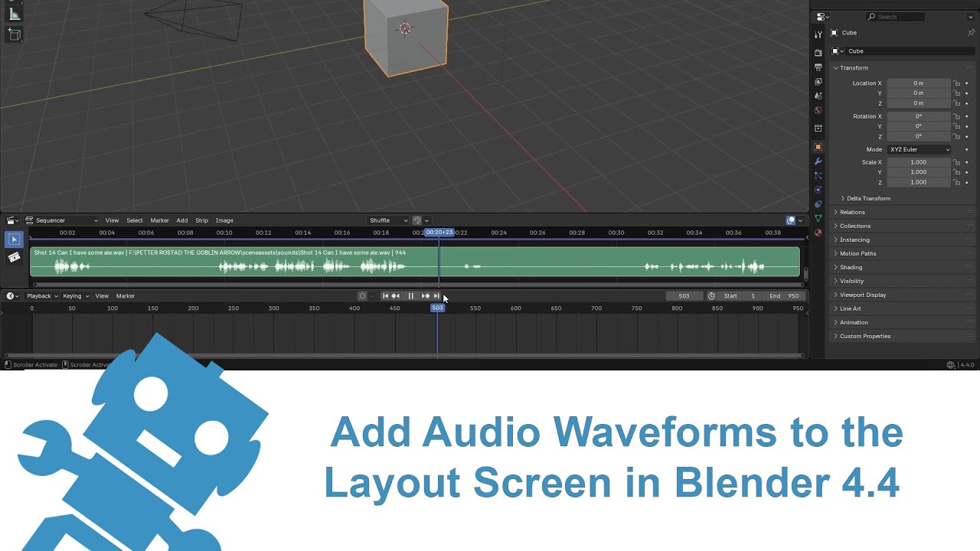Jump to the next keyframe
980x551 pixels.
pos(426,296)
